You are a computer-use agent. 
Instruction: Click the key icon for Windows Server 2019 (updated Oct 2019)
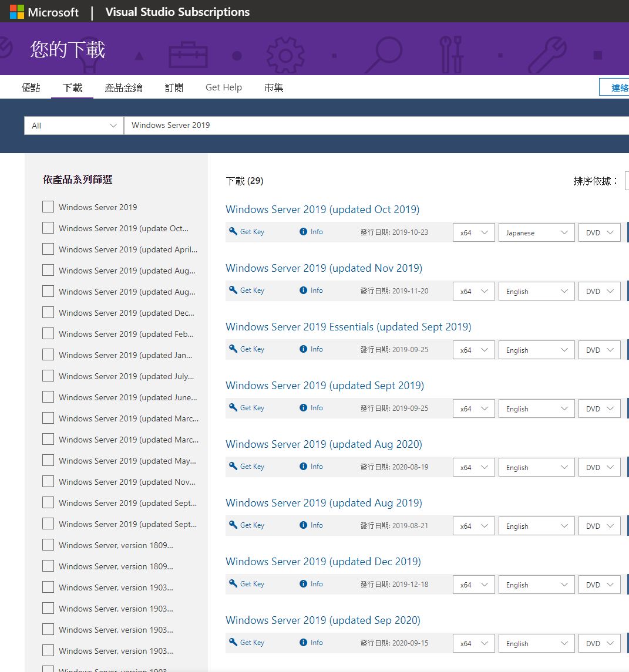(233, 231)
